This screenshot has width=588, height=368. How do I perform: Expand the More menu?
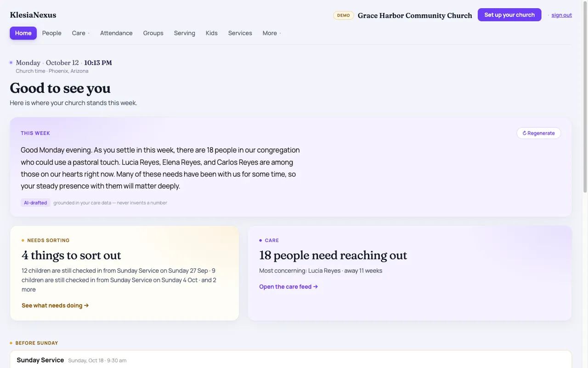[271, 33]
